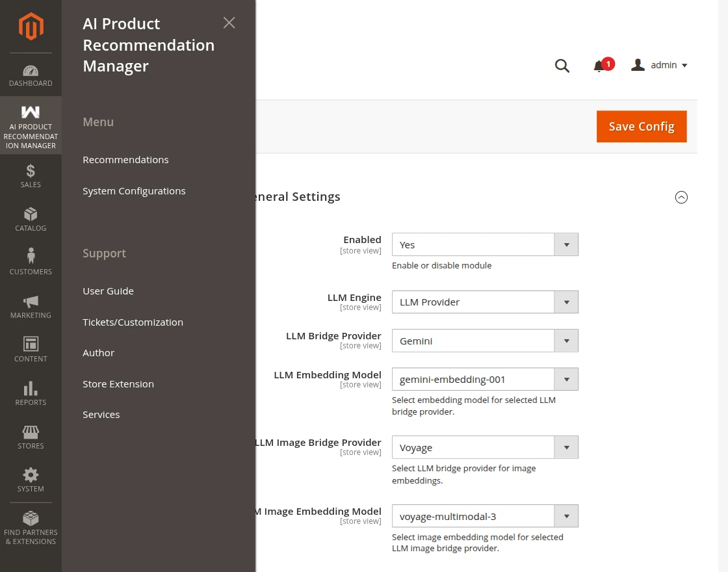728x572 pixels.
Task: Open the System gear icon
Action: (x=31, y=475)
